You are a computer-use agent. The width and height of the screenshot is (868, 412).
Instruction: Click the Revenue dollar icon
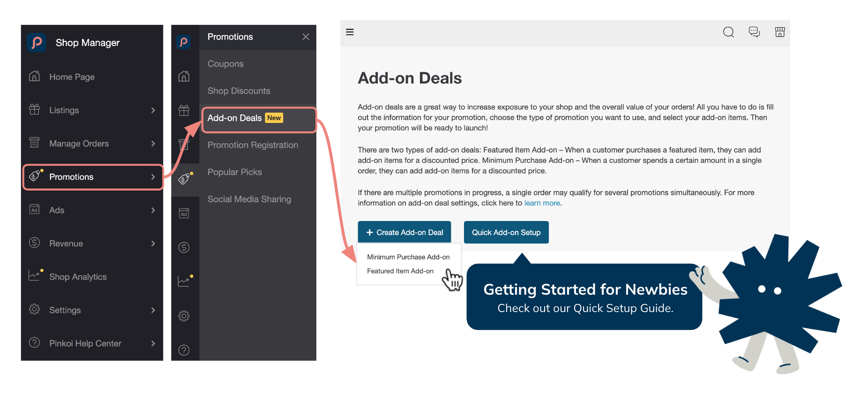pyautogui.click(x=34, y=243)
